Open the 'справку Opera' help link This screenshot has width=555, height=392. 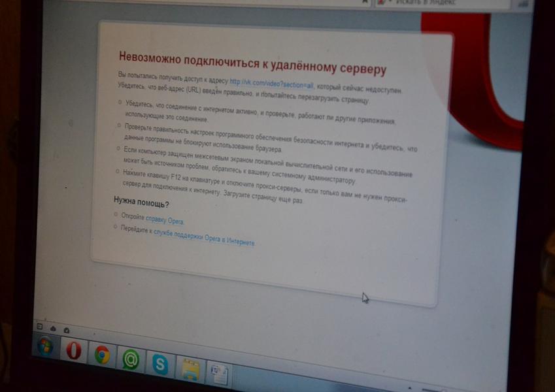pyautogui.click(x=165, y=220)
